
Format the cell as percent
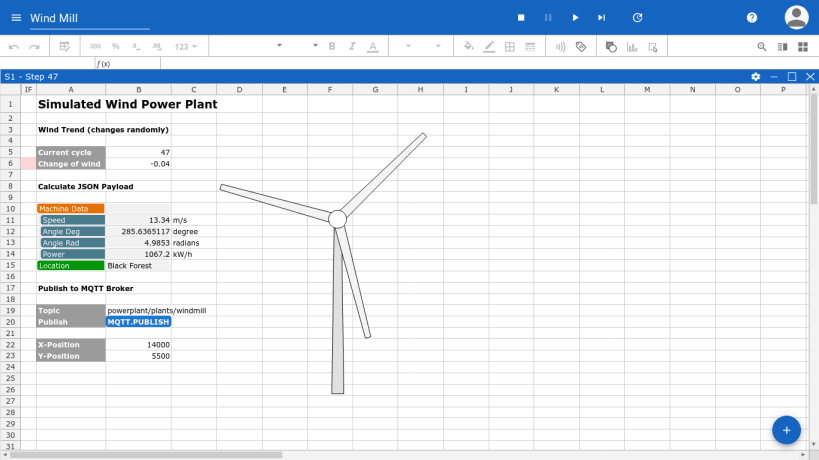tap(116, 46)
